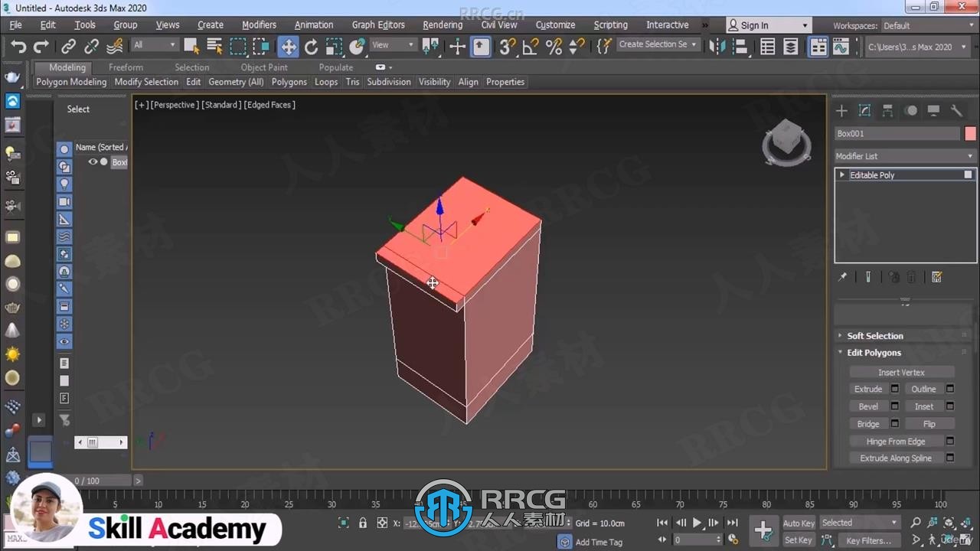Toggle the Spinner Snap button

tap(577, 47)
